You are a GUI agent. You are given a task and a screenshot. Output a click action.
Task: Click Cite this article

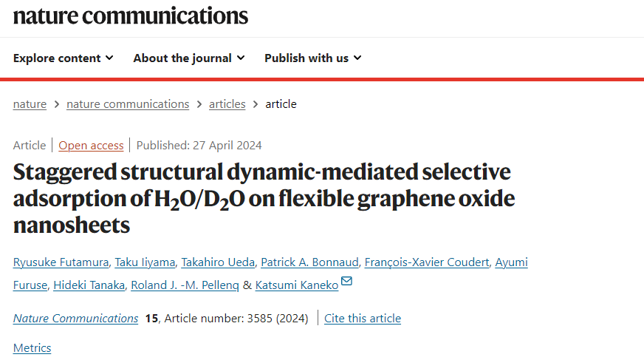click(x=363, y=319)
